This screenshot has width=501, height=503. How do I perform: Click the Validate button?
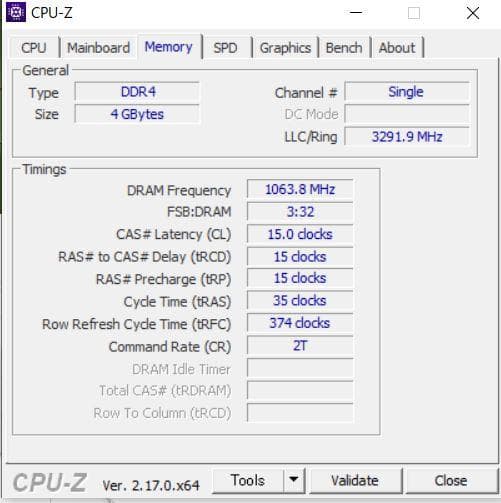click(x=355, y=480)
